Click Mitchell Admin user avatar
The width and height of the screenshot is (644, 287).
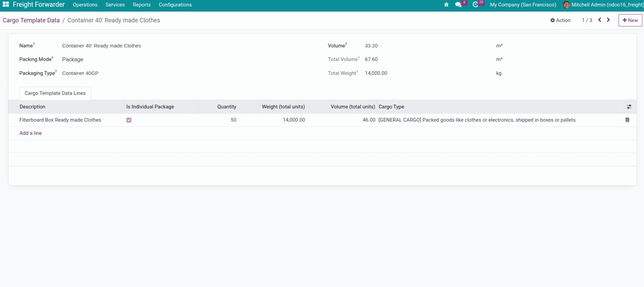coord(567,5)
